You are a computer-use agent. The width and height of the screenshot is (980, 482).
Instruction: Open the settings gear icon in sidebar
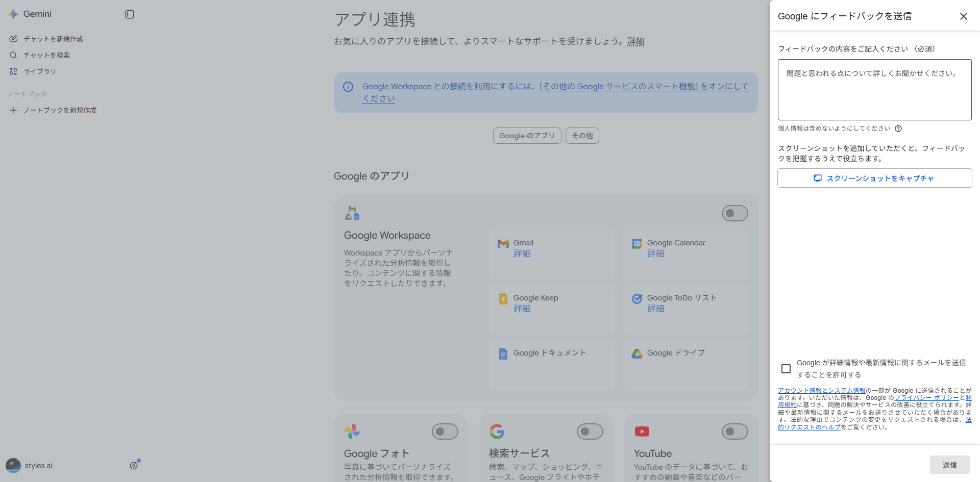[x=134, y=466]
